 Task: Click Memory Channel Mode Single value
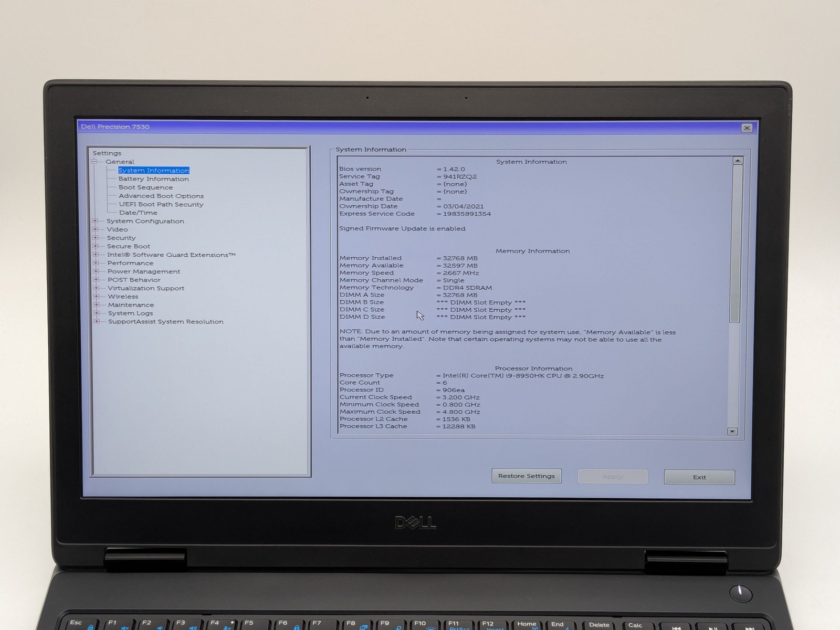(454, 280)
